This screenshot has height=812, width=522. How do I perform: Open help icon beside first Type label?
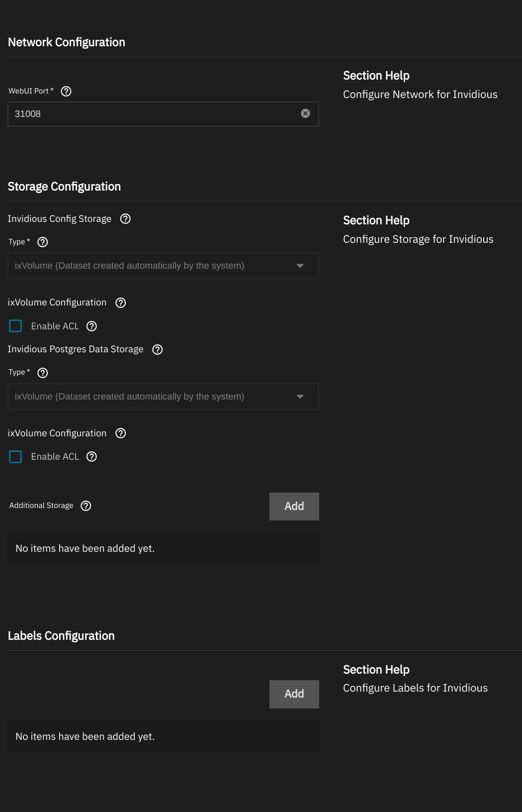point(43,242)
